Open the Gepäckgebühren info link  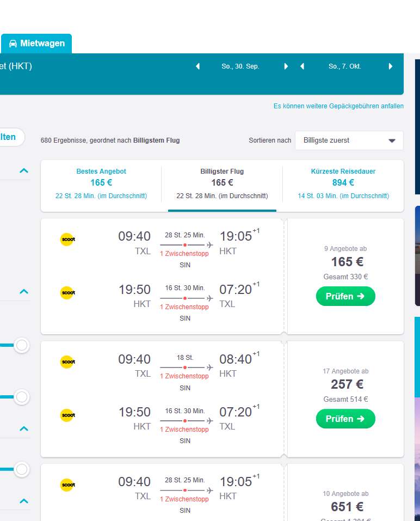click(338, 106)
